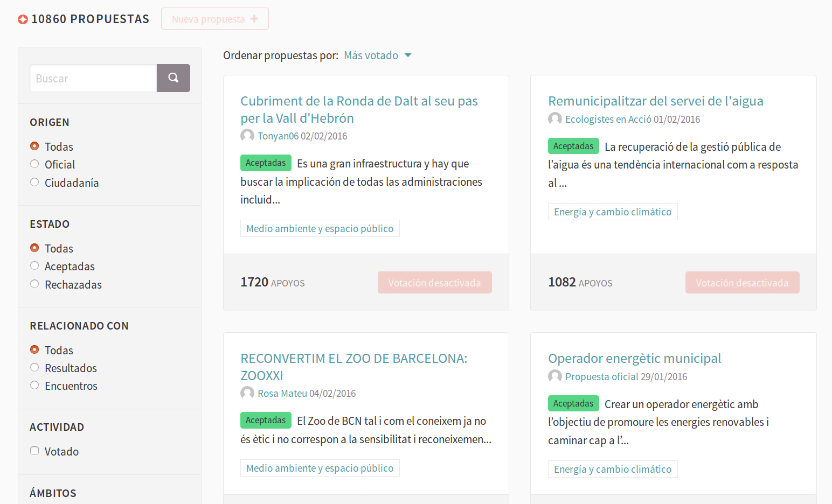Click Ecologistes en Acció avatar icon

[x=555, y=119]
